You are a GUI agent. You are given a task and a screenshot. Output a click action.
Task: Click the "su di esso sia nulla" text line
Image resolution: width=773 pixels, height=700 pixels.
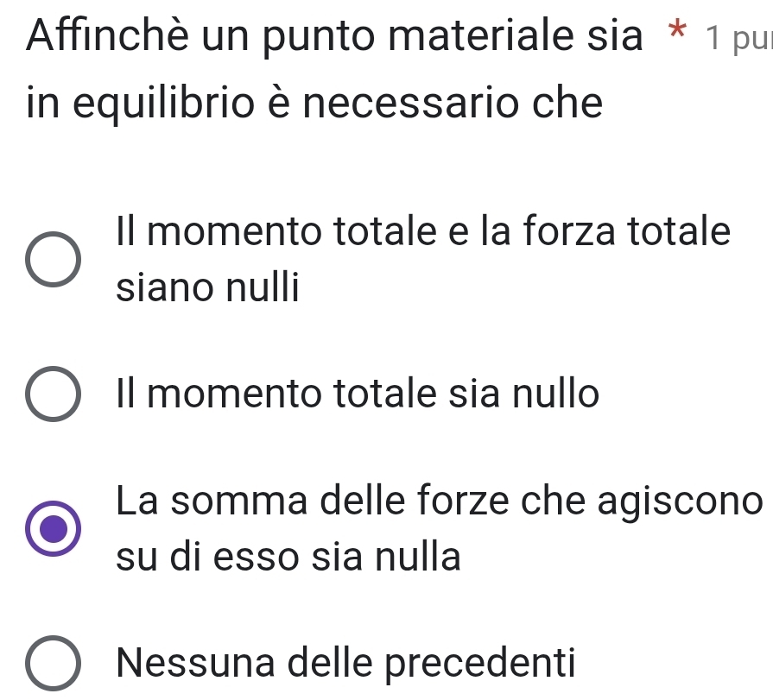[288, 557]
